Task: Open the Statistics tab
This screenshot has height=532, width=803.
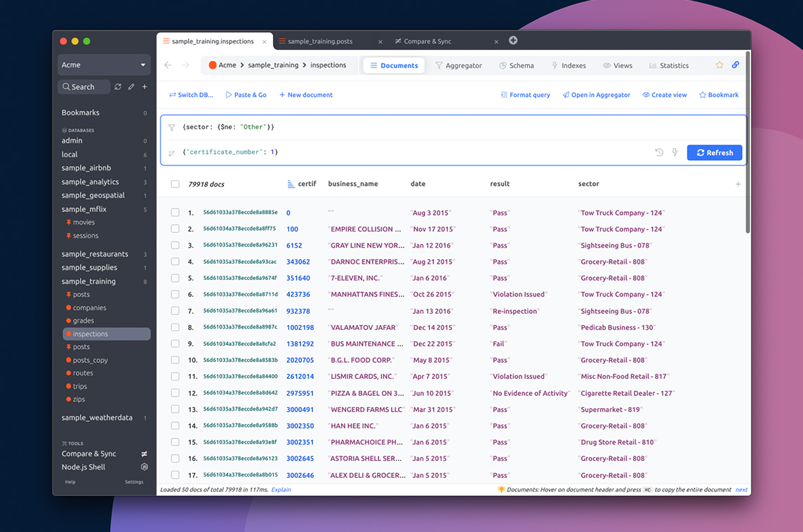Action: [669, 65]
